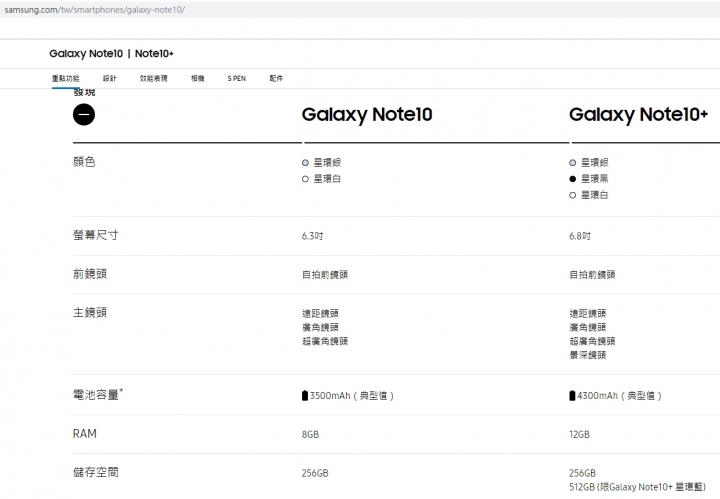Click the battery icon beside 4300mAh

point(572,396)
